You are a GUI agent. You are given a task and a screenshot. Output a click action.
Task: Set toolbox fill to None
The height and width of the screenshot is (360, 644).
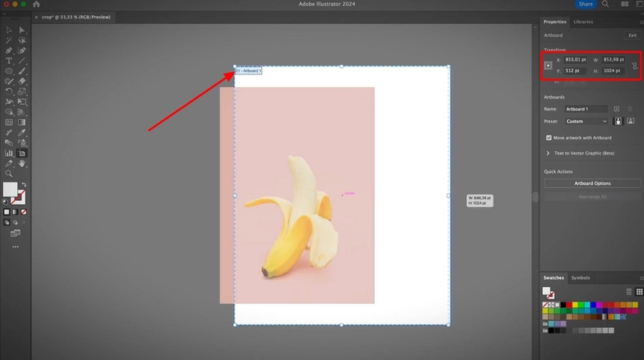(24, 212)
